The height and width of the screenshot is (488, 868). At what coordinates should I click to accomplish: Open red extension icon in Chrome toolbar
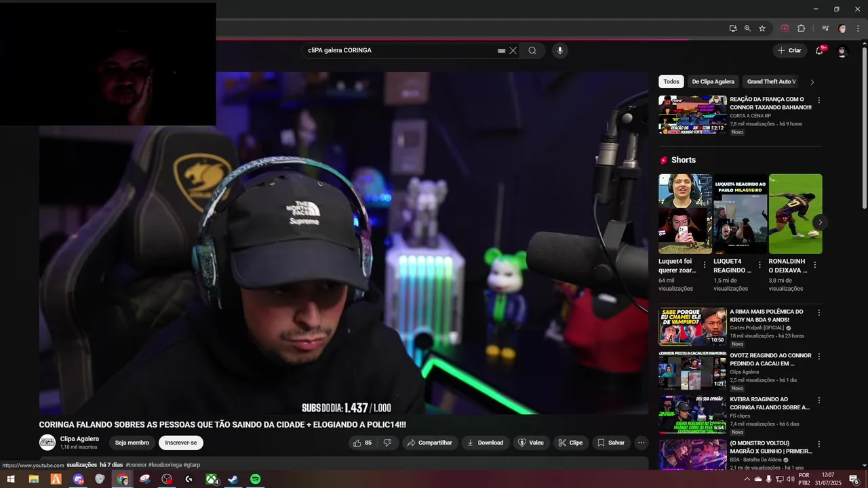click(x=785, y=28)
